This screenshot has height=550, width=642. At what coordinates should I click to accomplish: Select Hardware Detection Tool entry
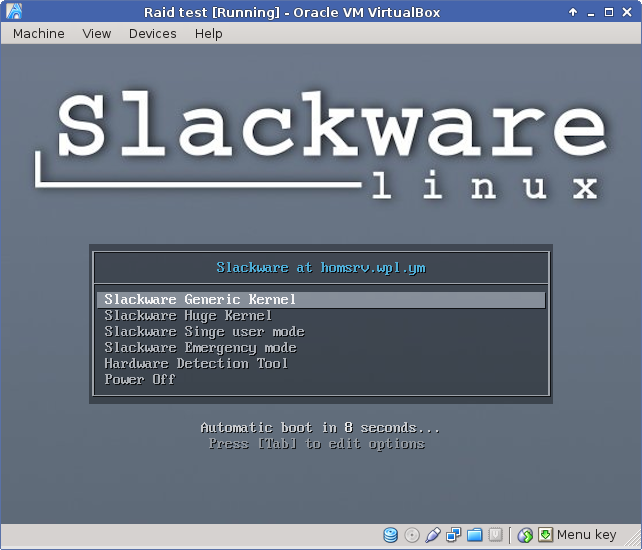tap(321, 364)
